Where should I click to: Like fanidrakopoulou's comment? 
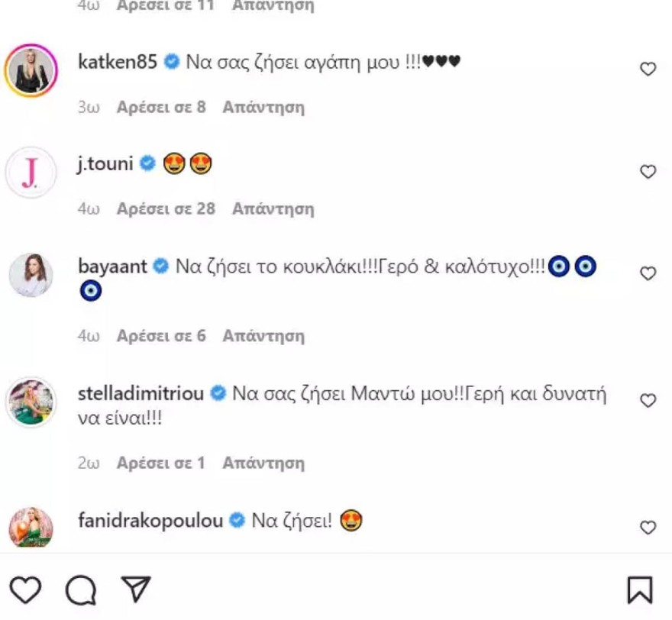pos(648,528)
